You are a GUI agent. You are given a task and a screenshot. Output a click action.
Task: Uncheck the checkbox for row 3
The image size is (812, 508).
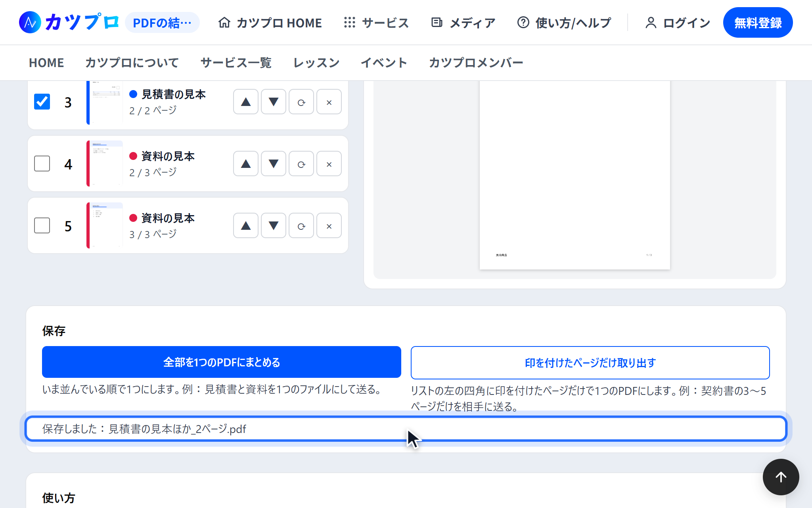42,102
